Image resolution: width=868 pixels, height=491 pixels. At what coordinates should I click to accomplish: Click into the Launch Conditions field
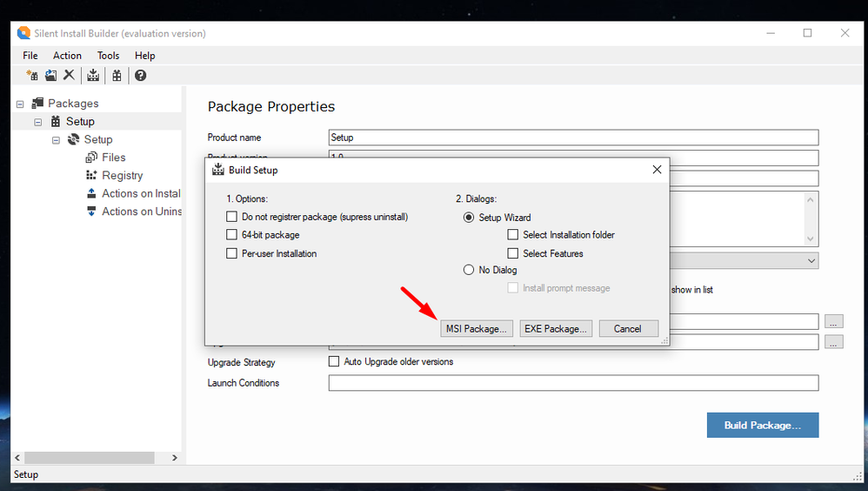tap(573, 383)
